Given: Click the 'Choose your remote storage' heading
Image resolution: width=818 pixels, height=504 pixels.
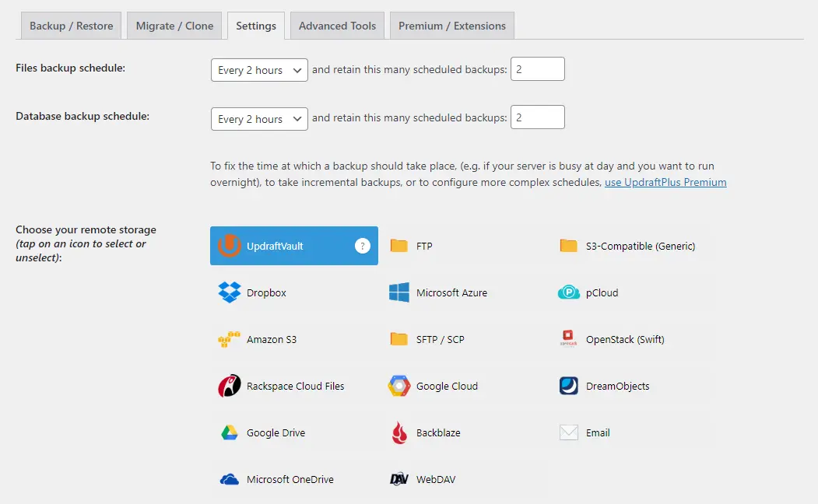Looking at the screenshot, I should click(x=86, y=230).
